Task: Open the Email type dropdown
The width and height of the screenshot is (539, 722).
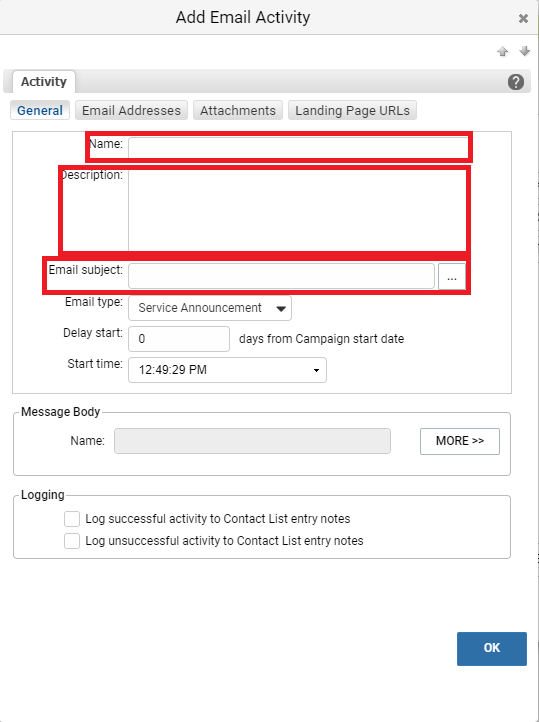Action: (210, 308)
